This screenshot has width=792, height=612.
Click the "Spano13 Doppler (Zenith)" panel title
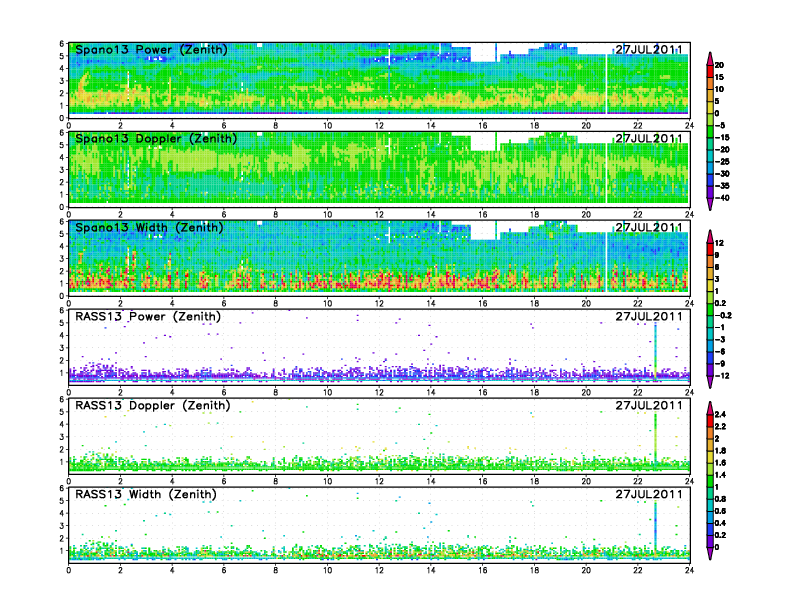pos(156,139)
